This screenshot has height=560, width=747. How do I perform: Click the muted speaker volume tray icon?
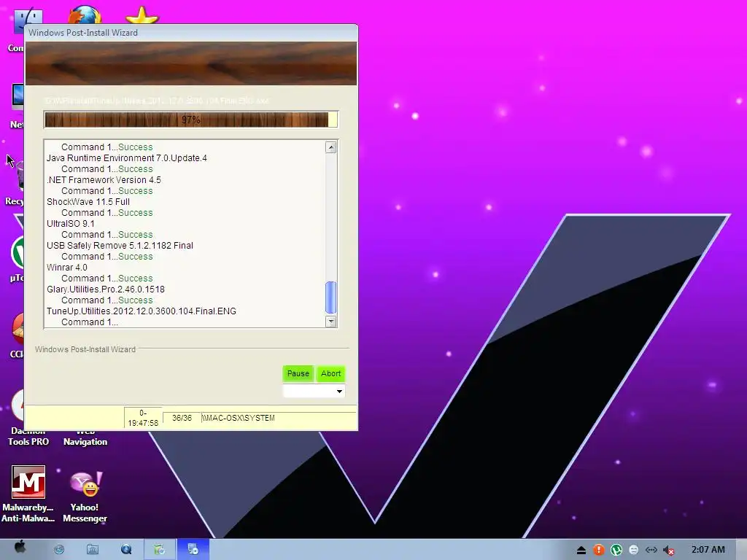pos(668,551)
